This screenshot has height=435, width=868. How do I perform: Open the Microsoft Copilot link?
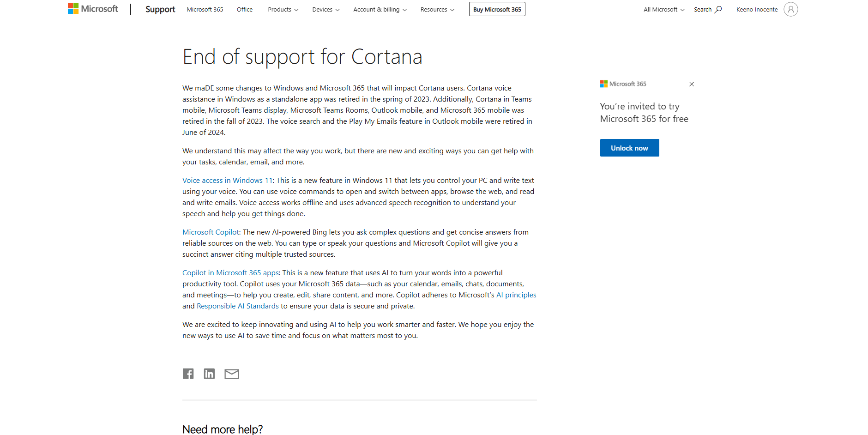point(211,232)
